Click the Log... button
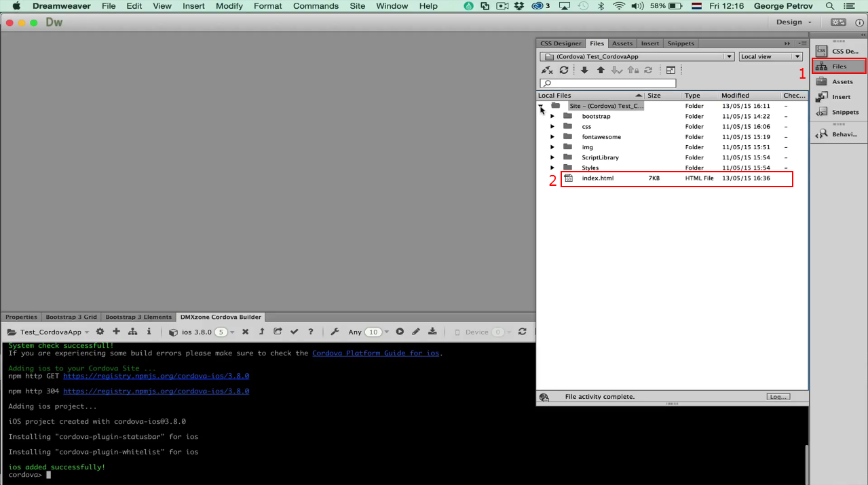Screen dimensions: 868x485 (x=778, y=397)
